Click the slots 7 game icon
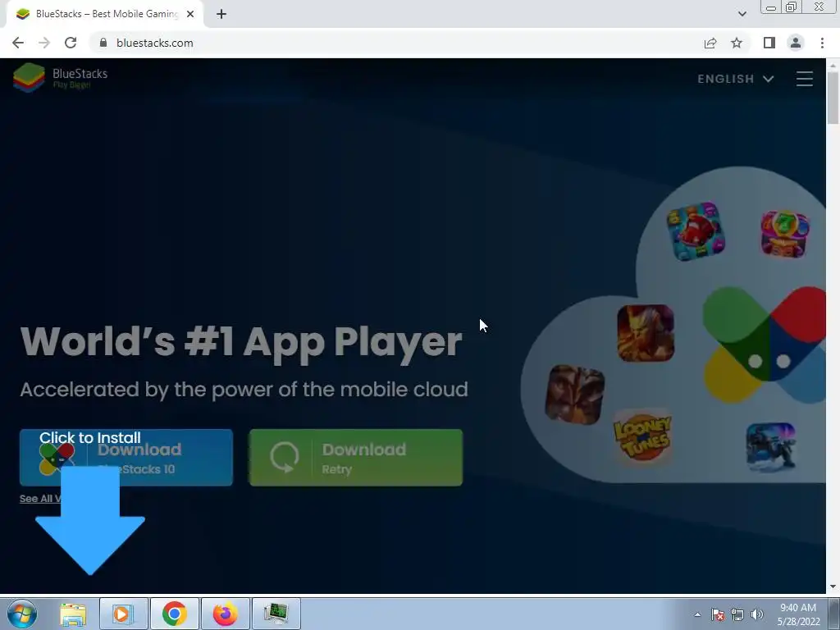840x630 pixels. point(785,234)
